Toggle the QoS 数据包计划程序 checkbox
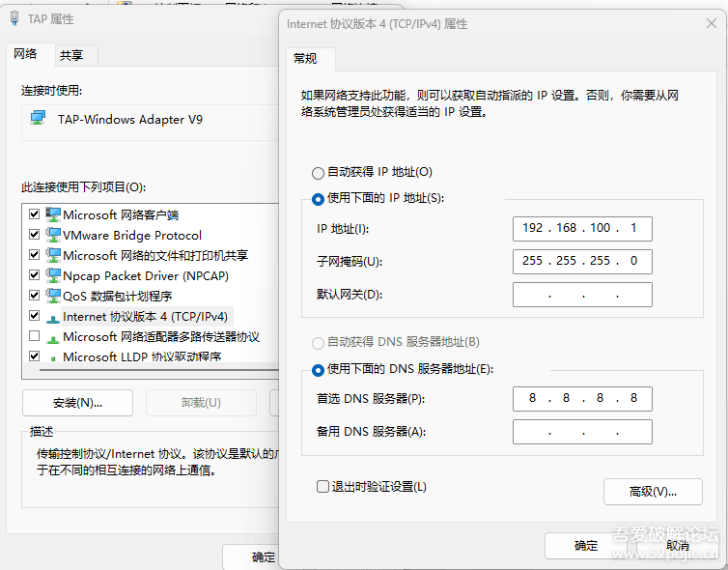Viewport: 728px width, 570px height. point(34,295)
